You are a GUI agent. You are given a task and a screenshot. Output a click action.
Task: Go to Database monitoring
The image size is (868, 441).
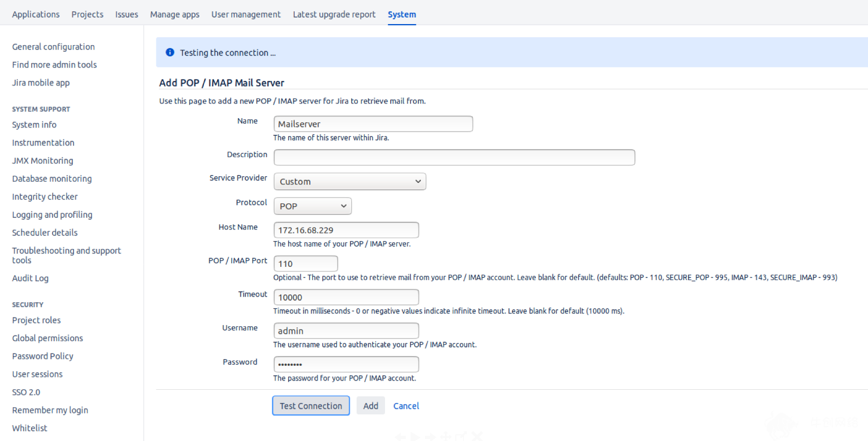pyautogui.click(x=52, y=178)
